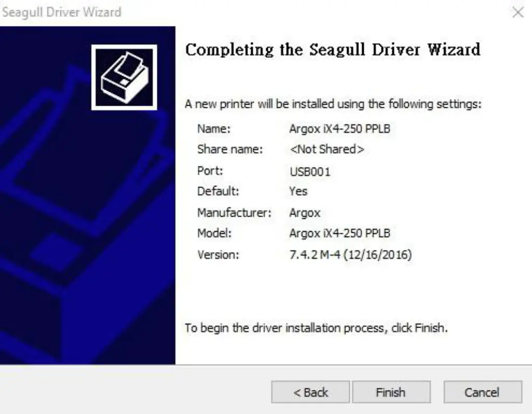Image resolution: width=532 pixels, height=414 pixels.
Task: Click the Seagull Driver Wizard title bar text
Action: tap(62, 12)
